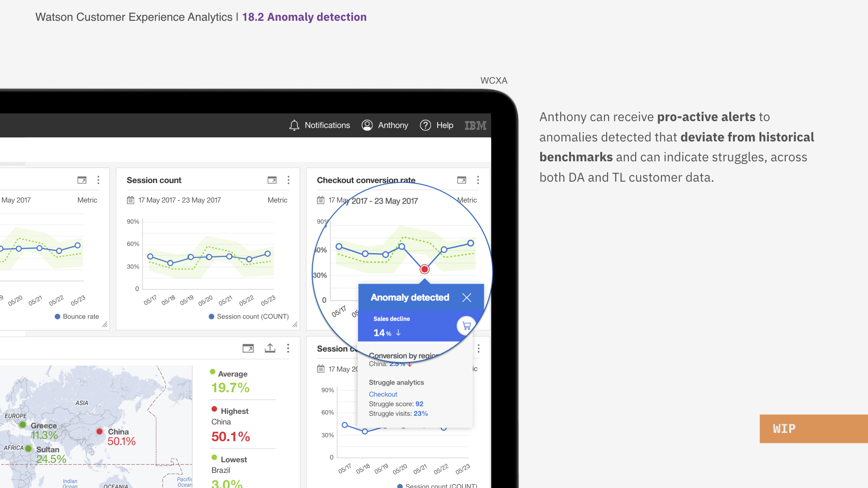This screenshot has width=868, height=488.
Task: Click the IBM logo in header
Action: pos(476,125)
